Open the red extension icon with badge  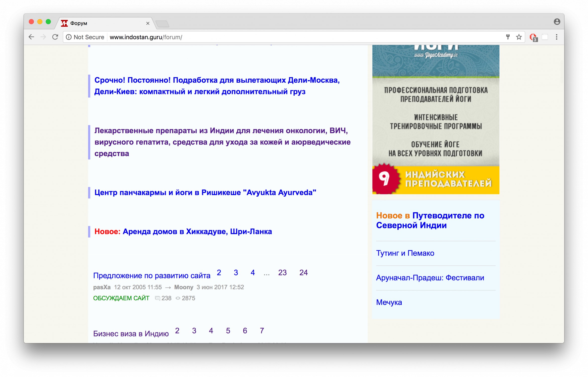[533, 37]
